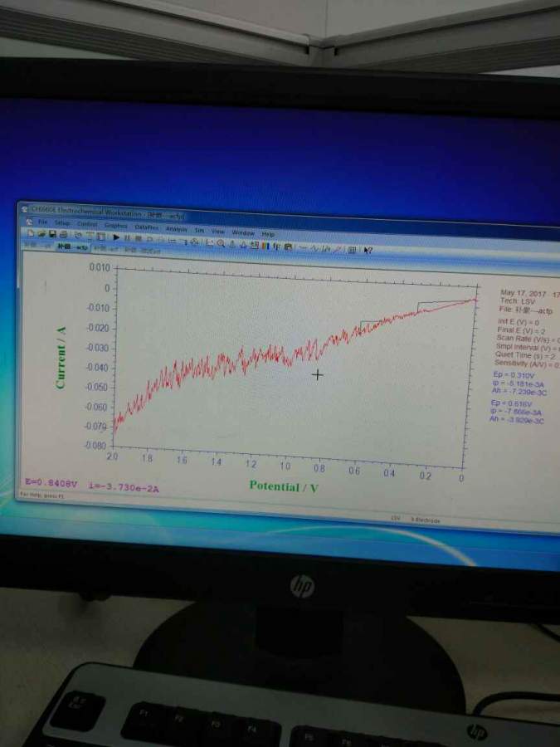Select the Technique 'T' toolbar icon
This screenshot has height=747, width=560.
pos(90,236)
